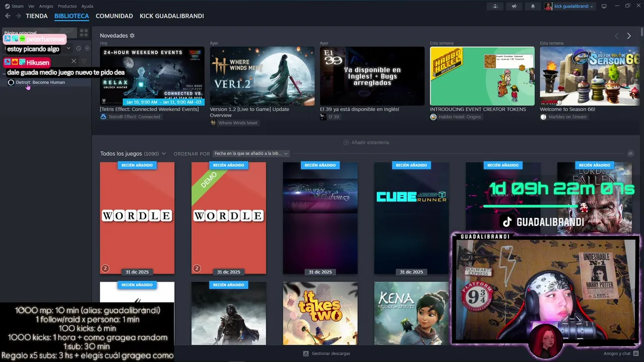
Task: Open the announcements megaphone icon
Action: 514,6
